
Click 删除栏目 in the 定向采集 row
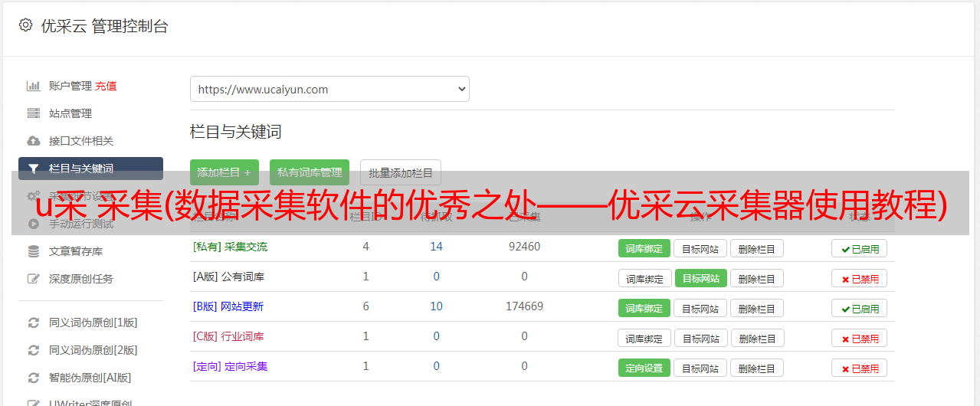pos(757,368)
